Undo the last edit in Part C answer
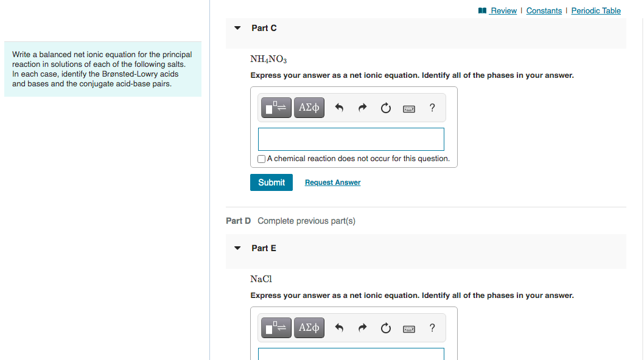The height and width of the screenshot is (360, 644). 340,107
